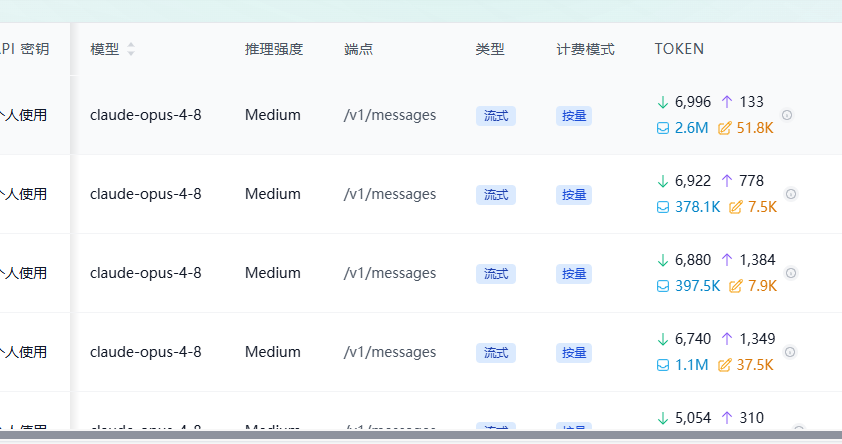
Task: Click 流式 tag in the 6,880 row
Action: [x=496, y=274]
